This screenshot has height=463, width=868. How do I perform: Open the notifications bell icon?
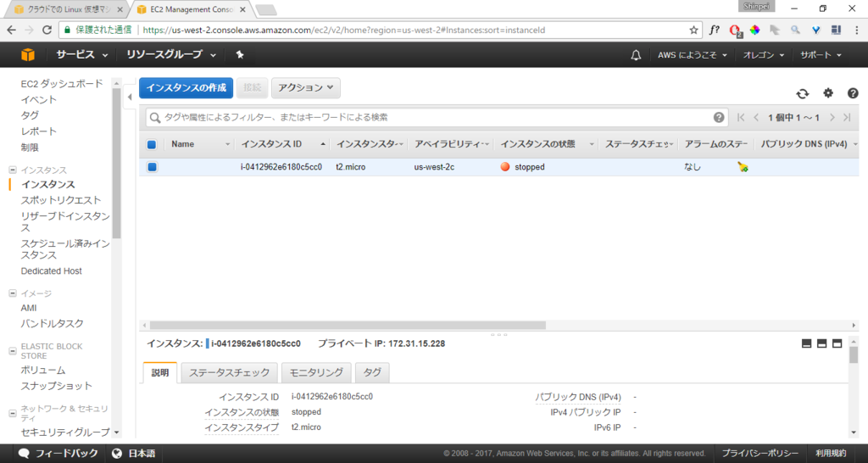tap(636, 55)
